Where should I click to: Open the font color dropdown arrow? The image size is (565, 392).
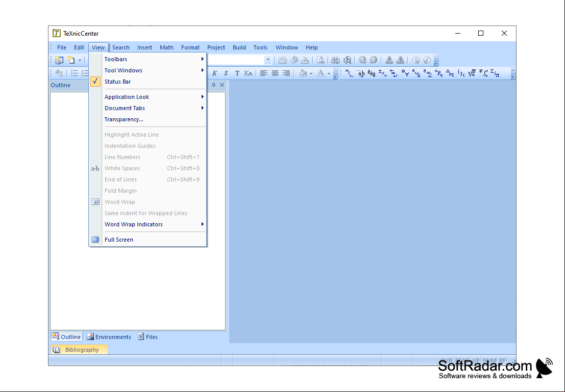pos(329,73)
